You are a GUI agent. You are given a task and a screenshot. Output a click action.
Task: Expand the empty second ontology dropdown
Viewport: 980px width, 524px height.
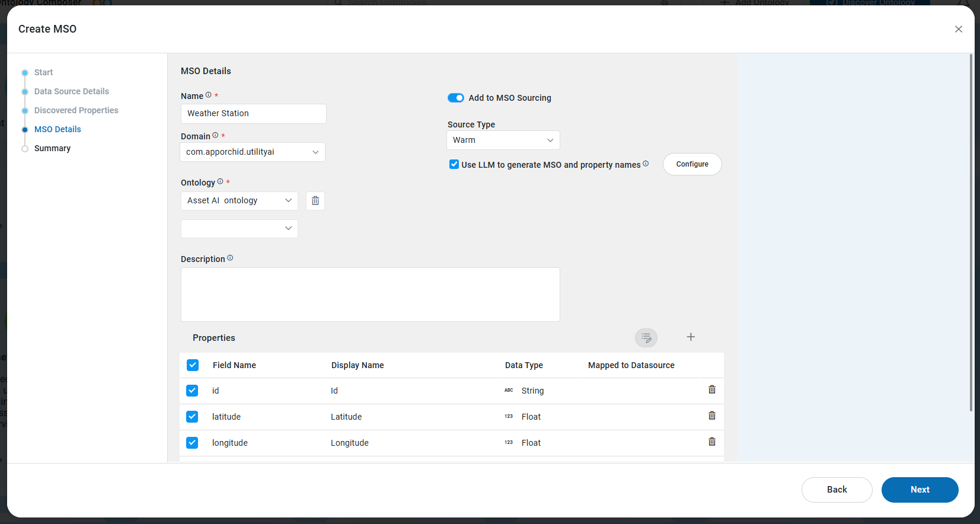[240, 228]
